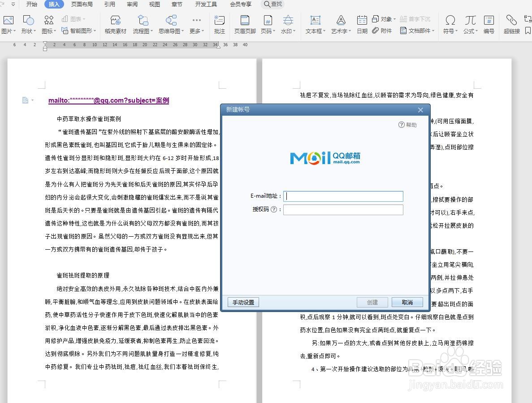Open the 图标 icon library

pyautogui.click(x=48, y=20)
